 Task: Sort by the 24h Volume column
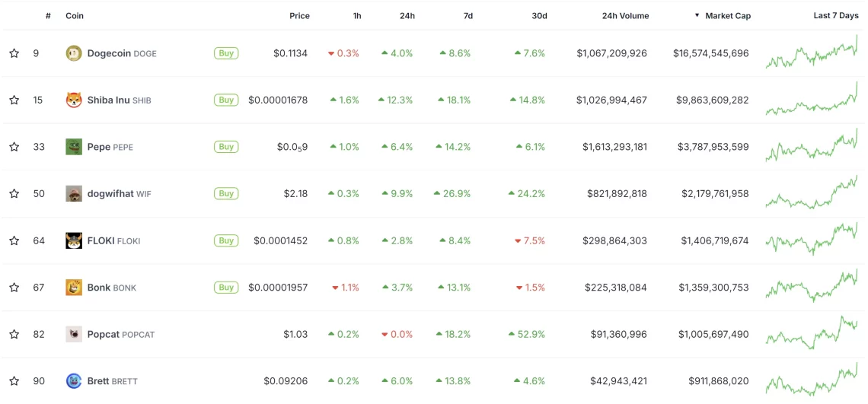(626, 16)
